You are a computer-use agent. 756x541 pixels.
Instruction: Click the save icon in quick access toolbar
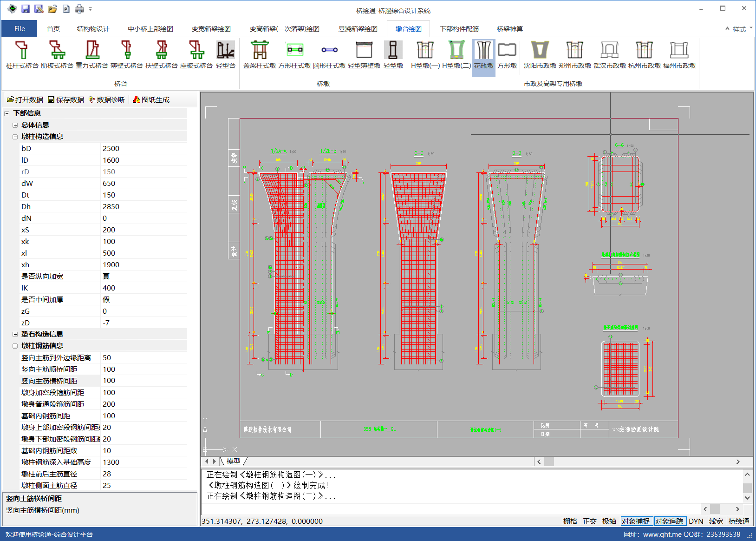[x=26, y=9]
